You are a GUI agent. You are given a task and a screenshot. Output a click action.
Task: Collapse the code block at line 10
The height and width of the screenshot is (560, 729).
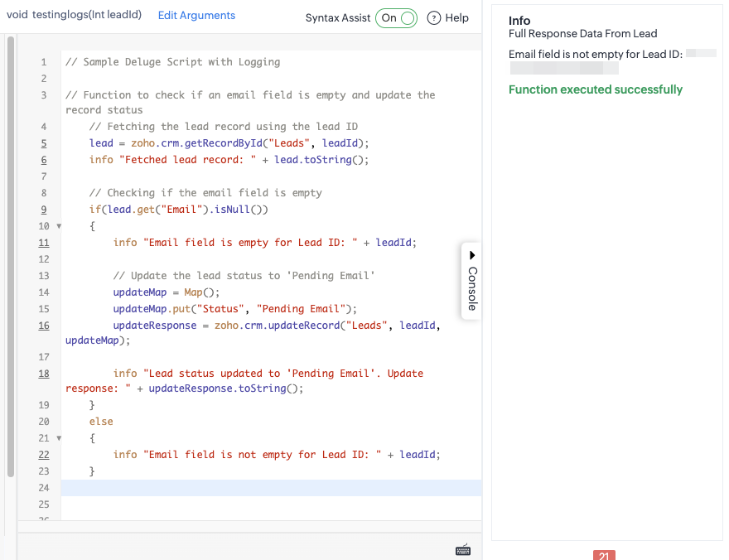(x=59, y=226)
